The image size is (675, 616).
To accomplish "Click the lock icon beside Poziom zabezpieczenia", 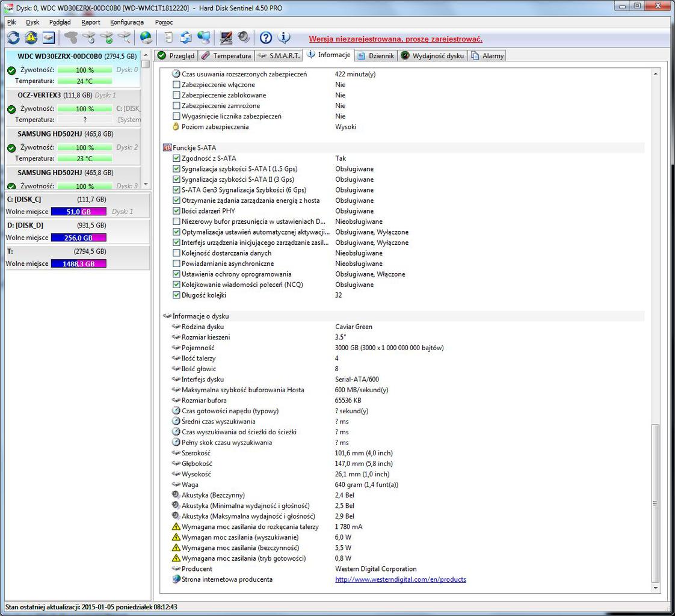I will click(176, 126).
